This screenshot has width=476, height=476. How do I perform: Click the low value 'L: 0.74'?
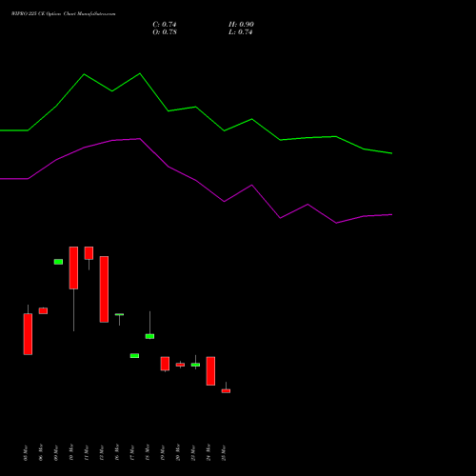tap(241, 32)
